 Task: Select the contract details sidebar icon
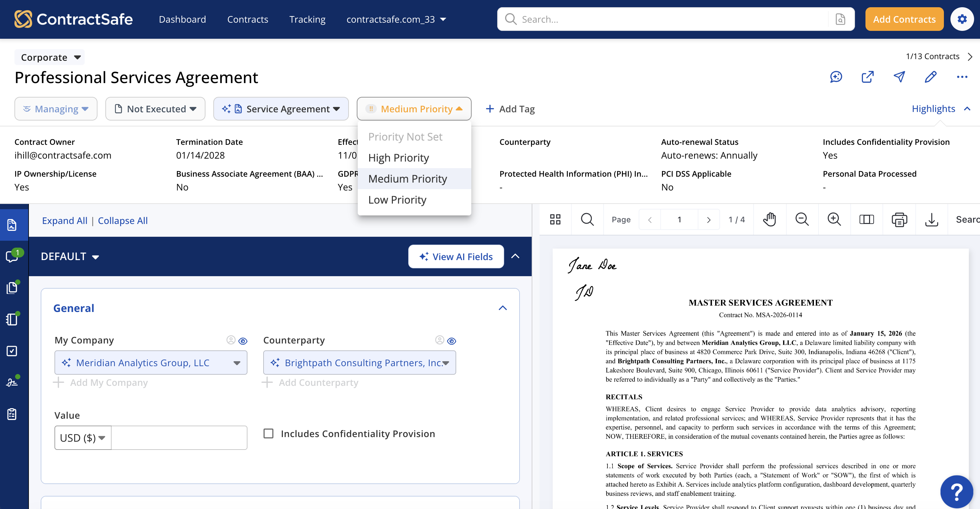pos(12,225)
